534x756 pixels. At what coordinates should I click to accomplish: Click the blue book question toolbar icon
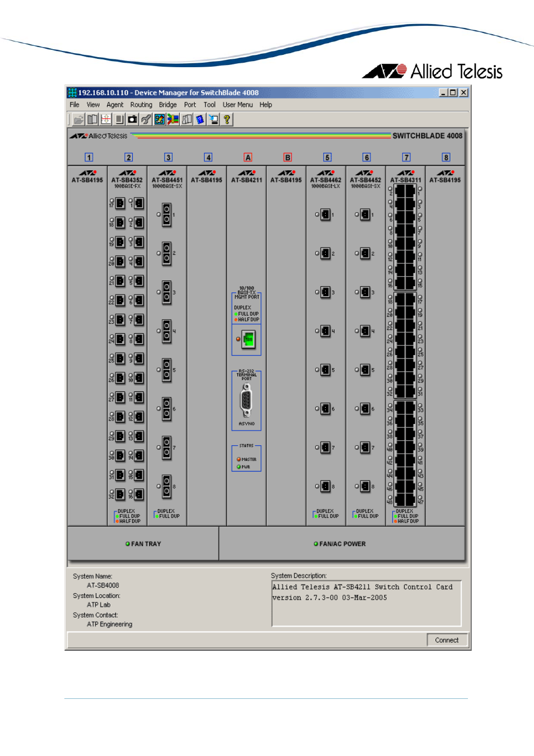[x=200, y=119]
